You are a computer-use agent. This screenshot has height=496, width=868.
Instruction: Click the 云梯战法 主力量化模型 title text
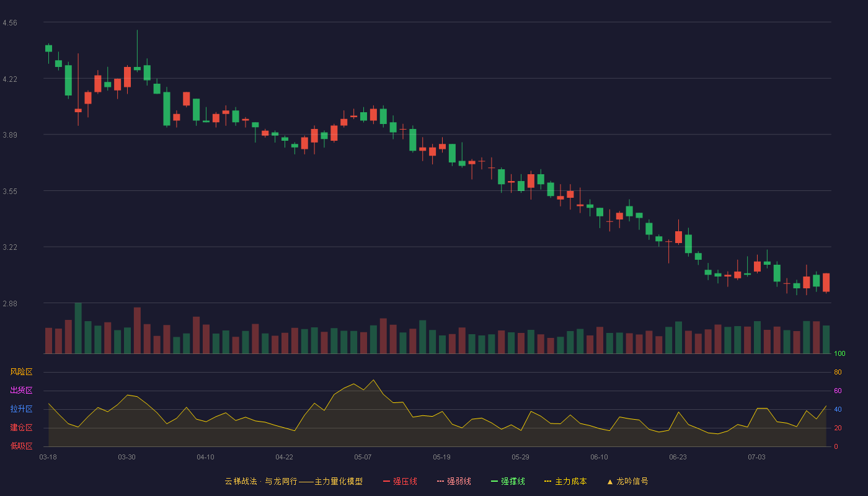point(293,481)
